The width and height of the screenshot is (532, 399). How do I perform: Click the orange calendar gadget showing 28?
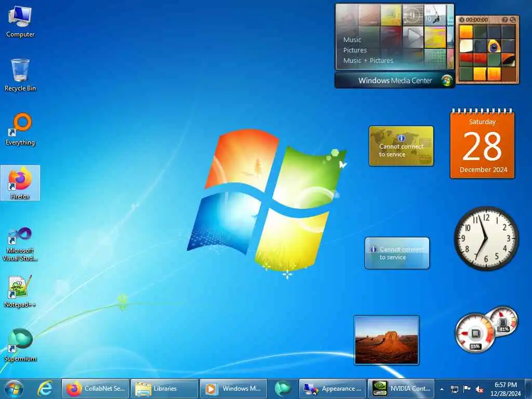482,144
